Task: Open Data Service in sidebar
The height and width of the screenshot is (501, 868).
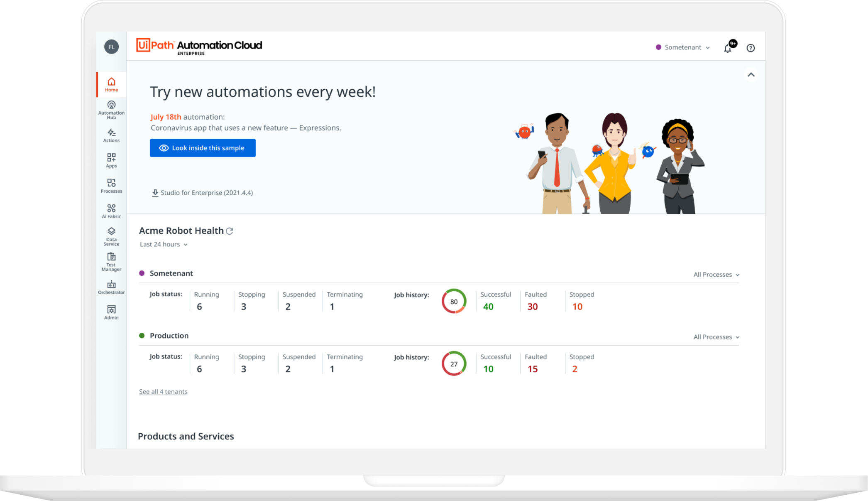Action: point(111,236)
